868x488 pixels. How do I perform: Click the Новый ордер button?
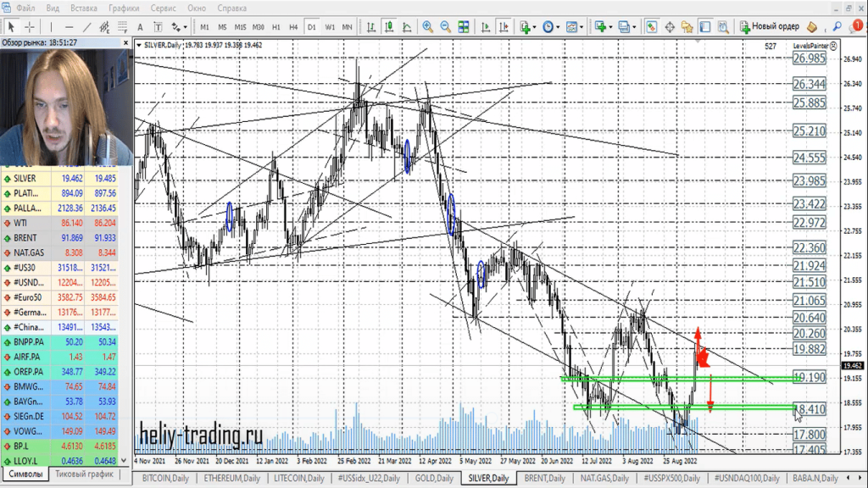pos(769,26)
